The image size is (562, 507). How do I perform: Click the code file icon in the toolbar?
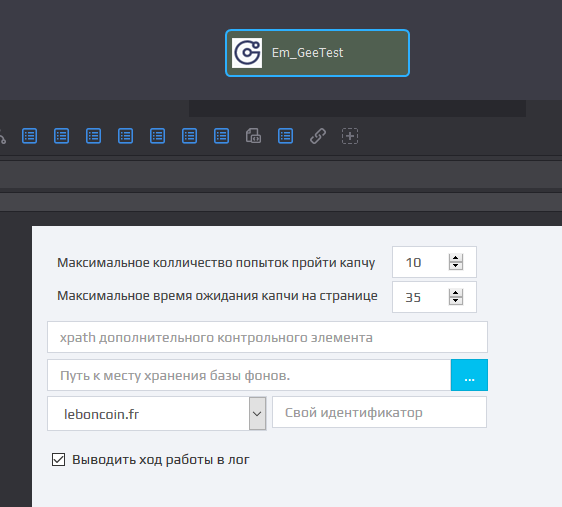point(253,136)
